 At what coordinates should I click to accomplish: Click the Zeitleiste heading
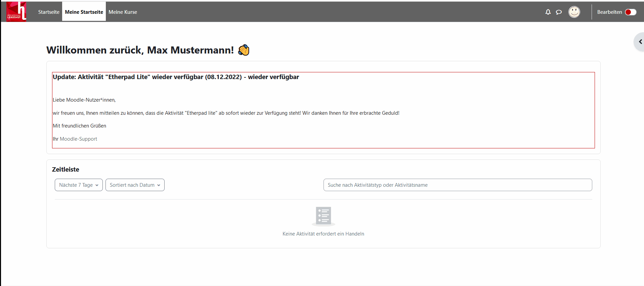[x=66, y=170]
